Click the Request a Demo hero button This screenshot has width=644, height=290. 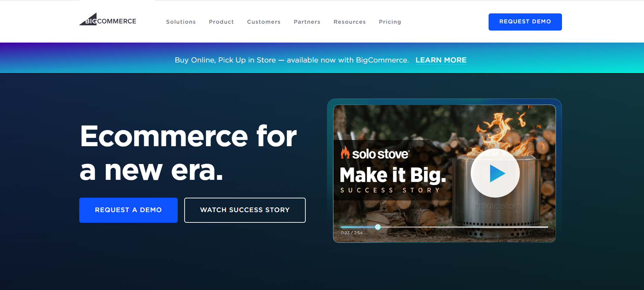click(128, 210)
